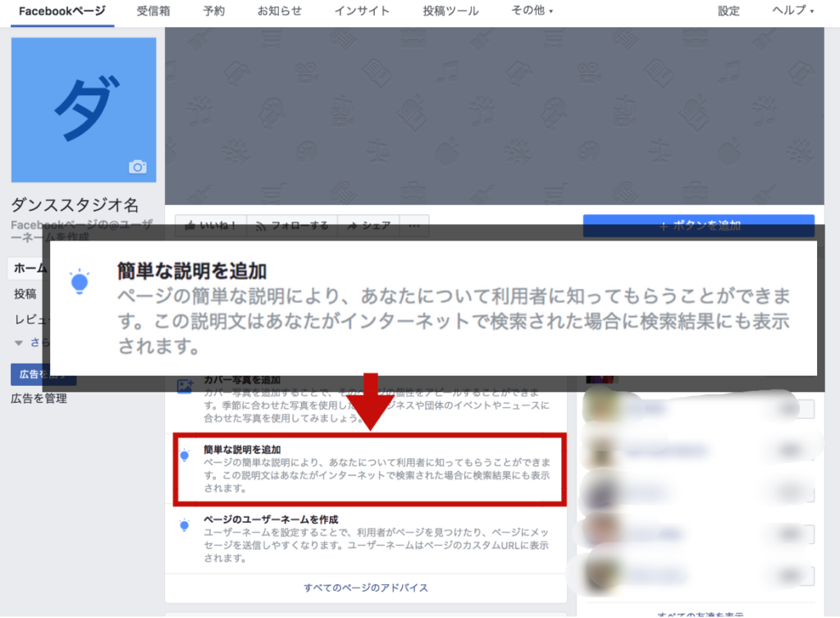Click the Facebookページの@ユーザーネームを作成 link under the page name
The height and width of the screenshot is (618, 840).
[81, 231]
